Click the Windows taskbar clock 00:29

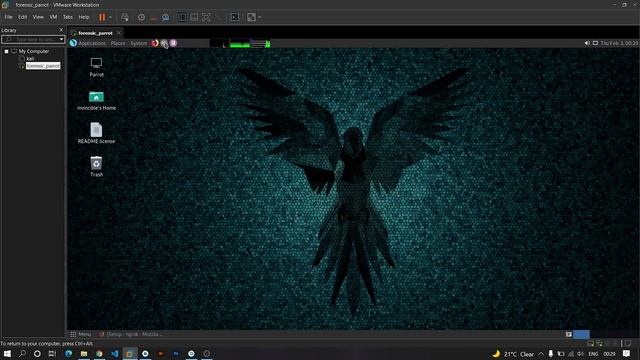tap(609, 354)
